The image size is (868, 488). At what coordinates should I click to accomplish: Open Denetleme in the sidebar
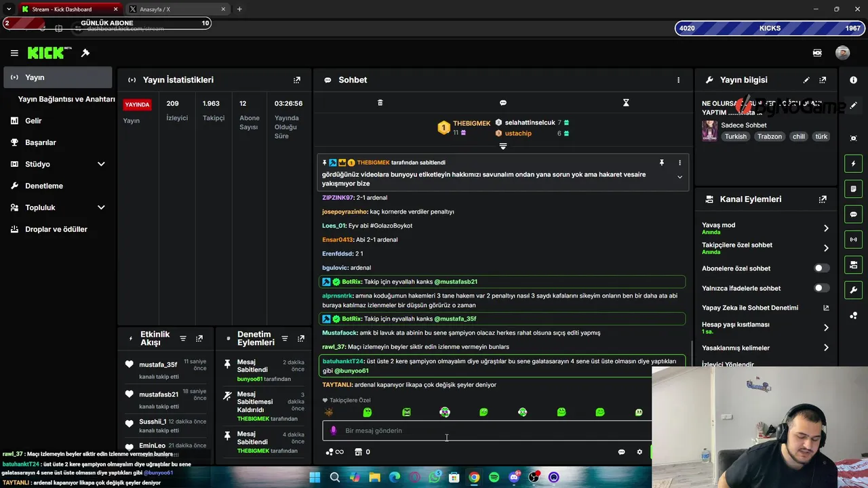[x=58, y=186]
